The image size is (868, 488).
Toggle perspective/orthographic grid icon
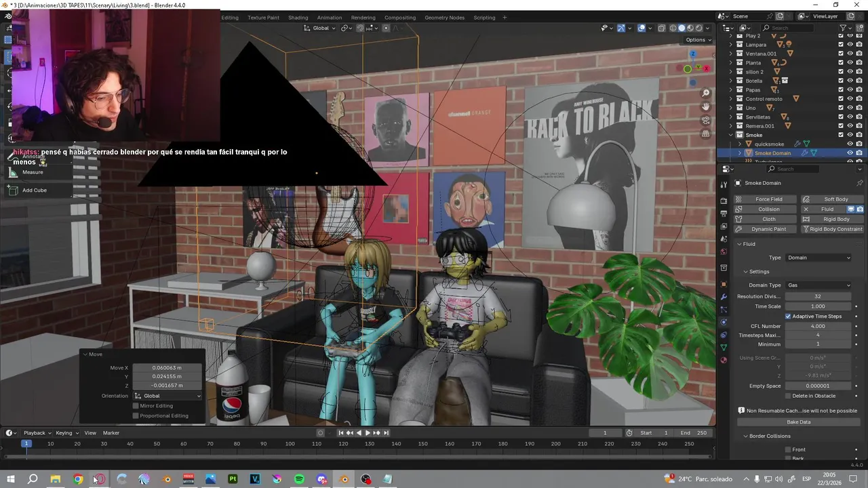[x=706, y=134]
